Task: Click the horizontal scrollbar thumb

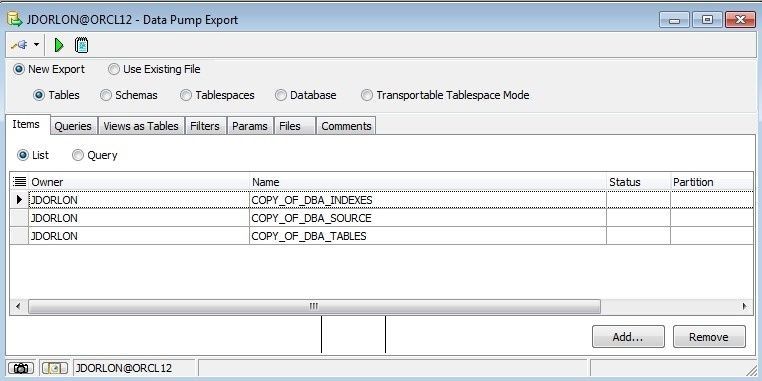Action: point(314,306)
